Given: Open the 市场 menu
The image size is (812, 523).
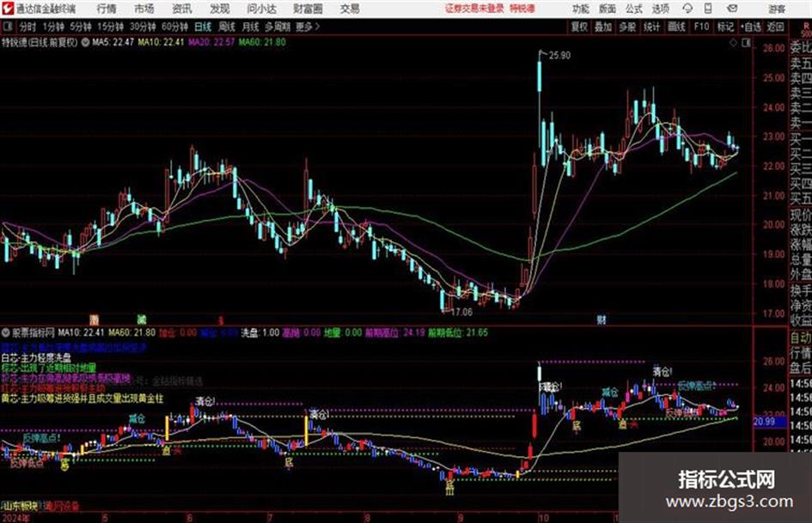Looking at the screenshot, I should tap(144, 9).
